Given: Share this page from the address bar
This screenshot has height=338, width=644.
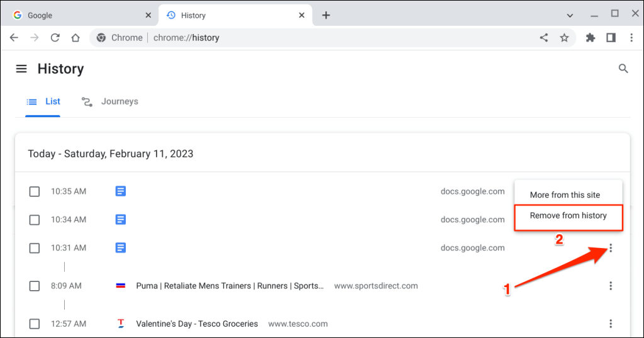Looking at the screenshot, I should click(544, 38).
